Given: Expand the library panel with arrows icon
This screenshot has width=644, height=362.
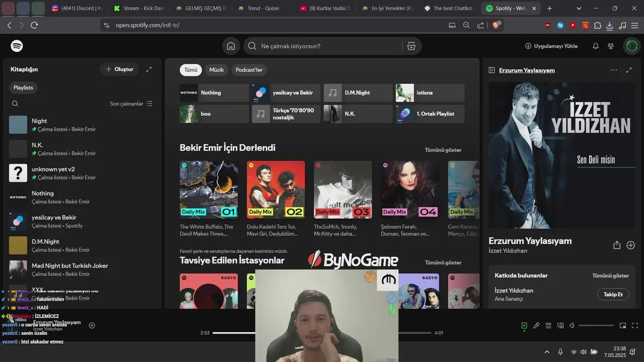Looking at the screenshot, I should [x=149, y=69].
